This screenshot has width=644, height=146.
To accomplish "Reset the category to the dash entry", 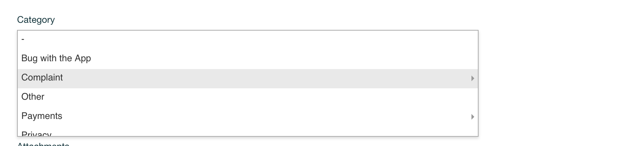I will pos(23,39).
